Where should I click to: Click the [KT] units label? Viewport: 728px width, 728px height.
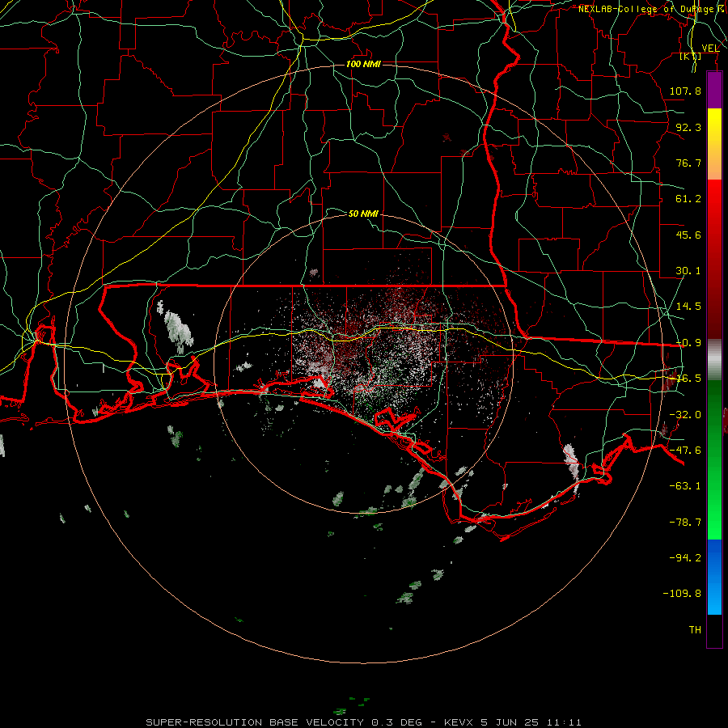point(691,57)
